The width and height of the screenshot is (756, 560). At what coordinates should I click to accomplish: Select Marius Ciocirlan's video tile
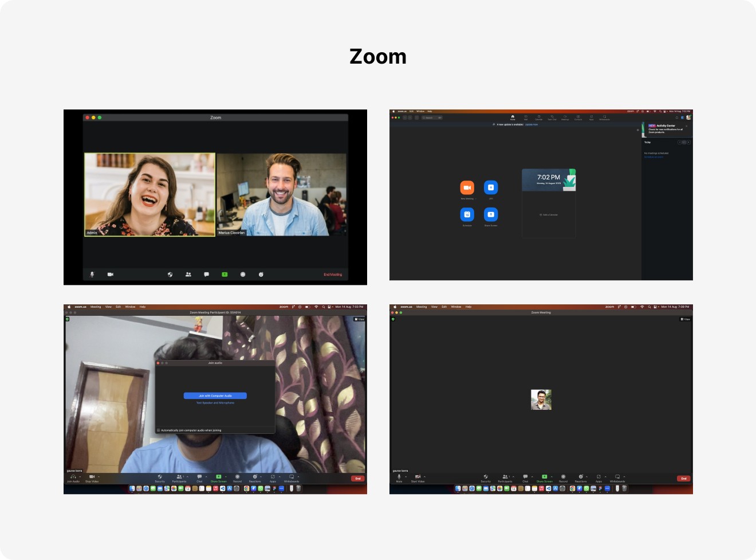pos(282,194)
